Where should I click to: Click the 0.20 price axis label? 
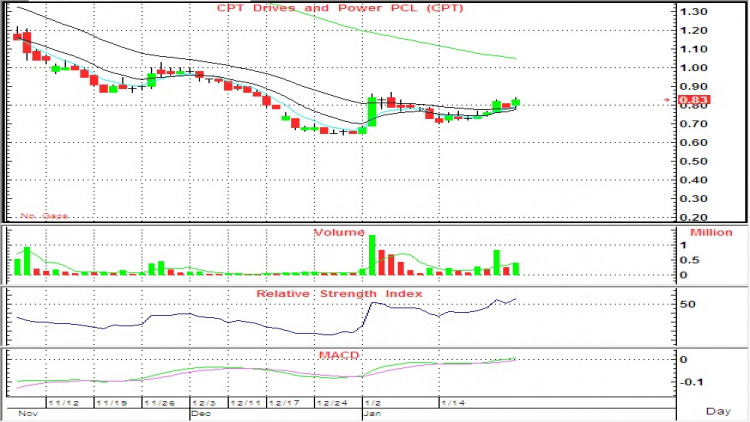coord(694,217)
